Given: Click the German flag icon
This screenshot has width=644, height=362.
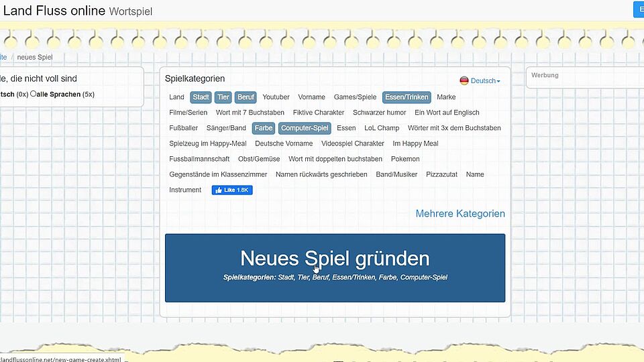Looking at the screenshot, I should 464,81.
